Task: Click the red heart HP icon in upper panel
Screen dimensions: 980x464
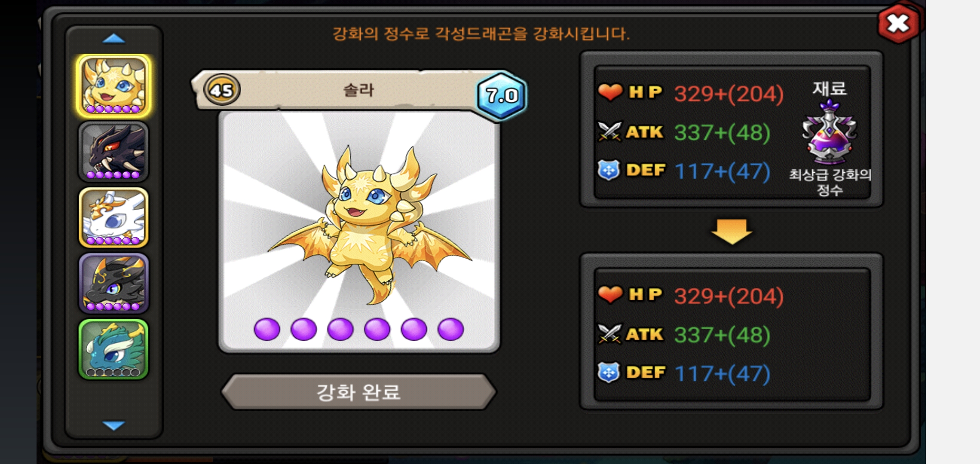Action: tap(610, 92)
